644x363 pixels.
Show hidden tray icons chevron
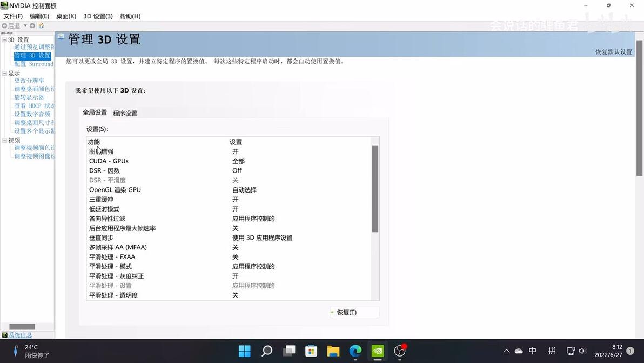(506, 351)
